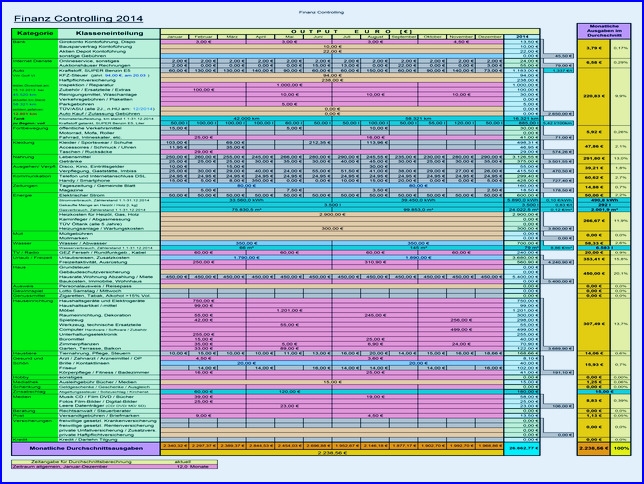Viewport: 644px width, 484px height.
Task: Click the 'Dezember' month header
Action: pos(487,36)
